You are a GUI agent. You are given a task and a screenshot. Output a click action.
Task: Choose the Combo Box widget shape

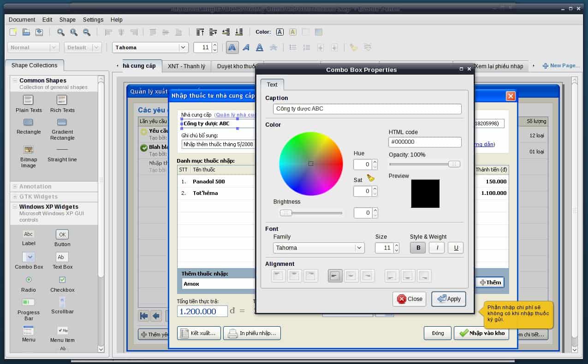(29, 257)
